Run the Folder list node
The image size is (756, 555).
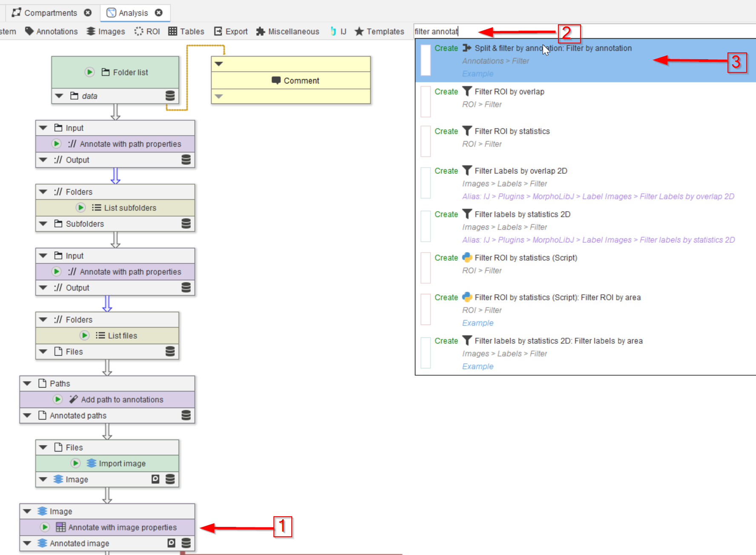pos(89,72)
